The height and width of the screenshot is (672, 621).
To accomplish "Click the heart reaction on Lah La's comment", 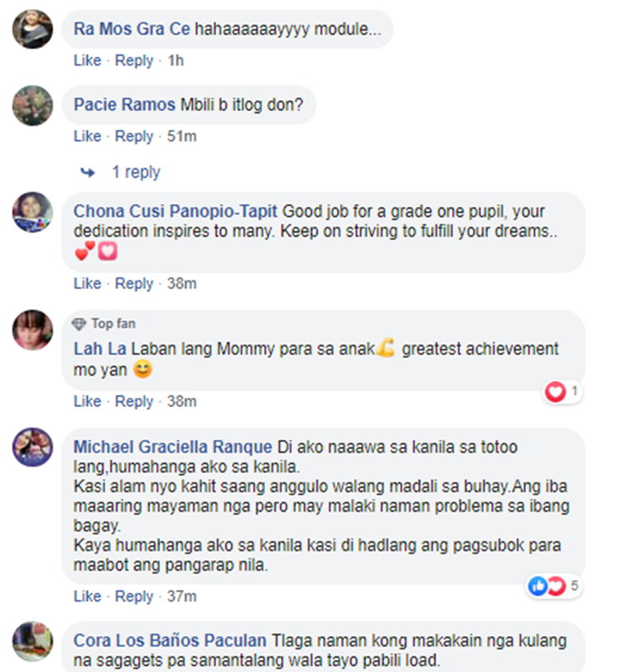I will [555, 391].
